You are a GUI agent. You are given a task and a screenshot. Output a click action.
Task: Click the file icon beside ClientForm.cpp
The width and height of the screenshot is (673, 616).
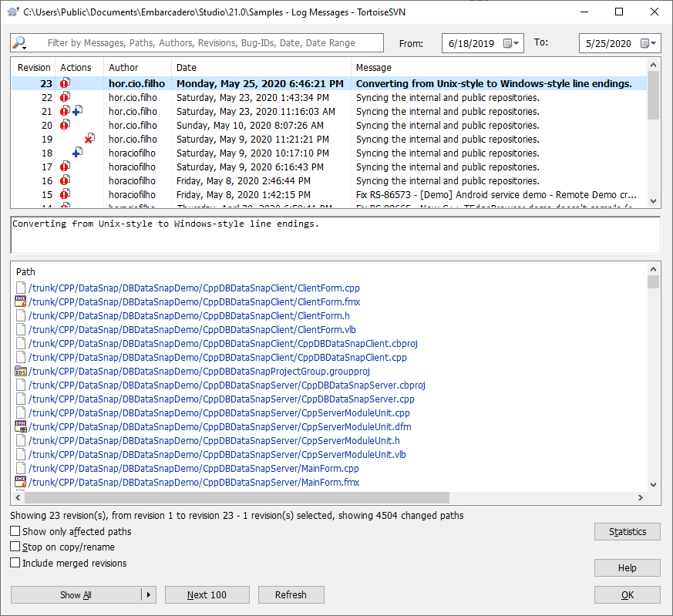coord(21,288)
